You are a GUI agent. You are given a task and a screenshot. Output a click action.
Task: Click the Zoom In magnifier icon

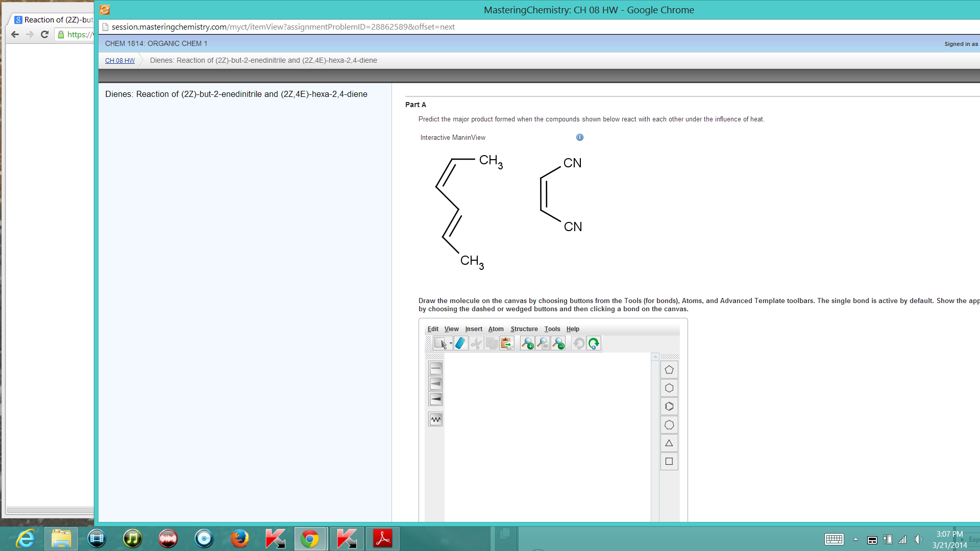click(x=527, y=343)
